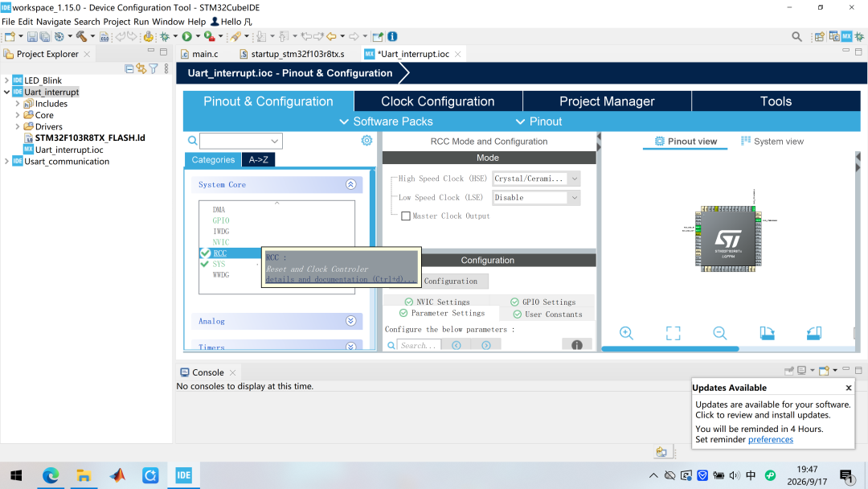Viewport: 868px width, 489px height.
Task: Switch to the A->Z list toggle
Action: (259, 159)
